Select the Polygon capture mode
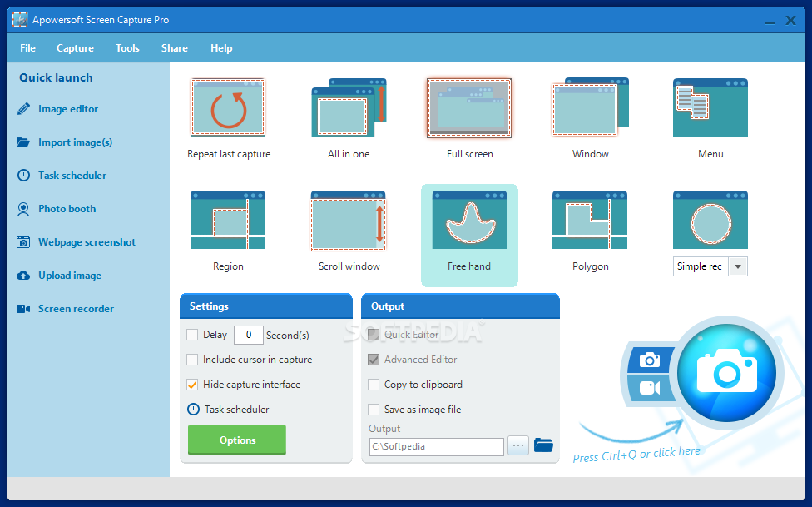This screenshot has width=812, height=507. pos(590,221)
